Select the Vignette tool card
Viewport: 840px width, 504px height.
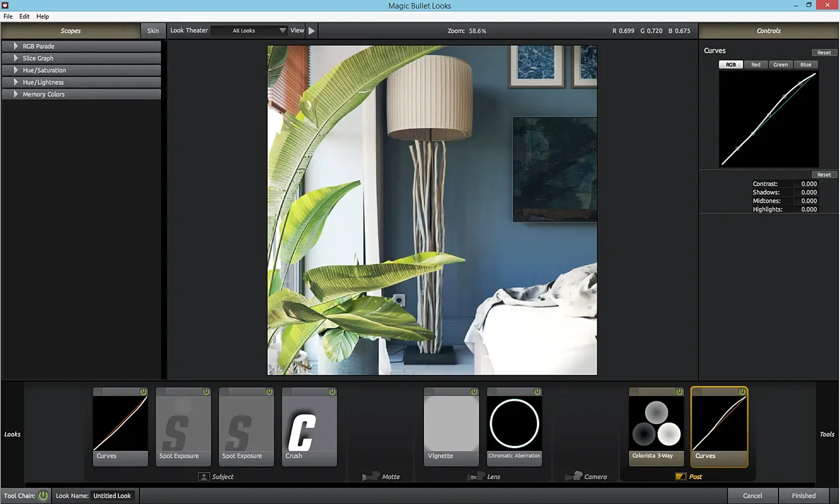[452, 427]
